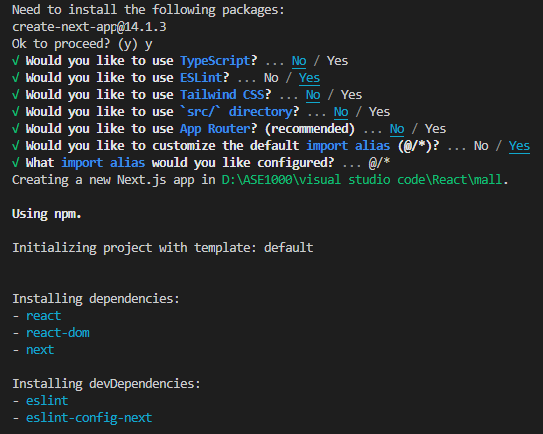Click the checkmark beside the ESLint question

16,78
